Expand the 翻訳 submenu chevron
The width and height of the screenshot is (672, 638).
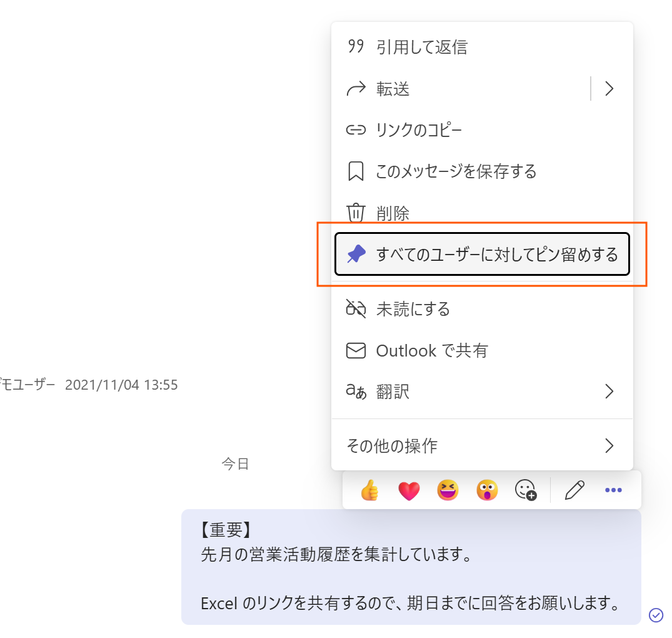click(609, 392)
